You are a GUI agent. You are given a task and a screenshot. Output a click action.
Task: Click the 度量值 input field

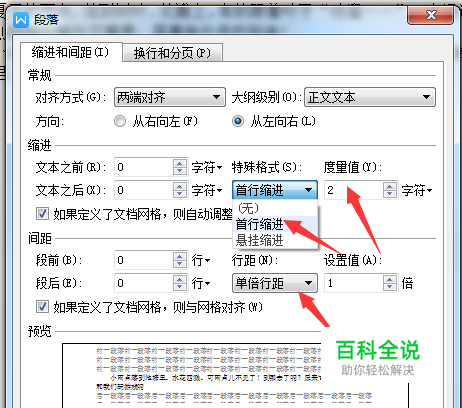click(x=354, y=190)
